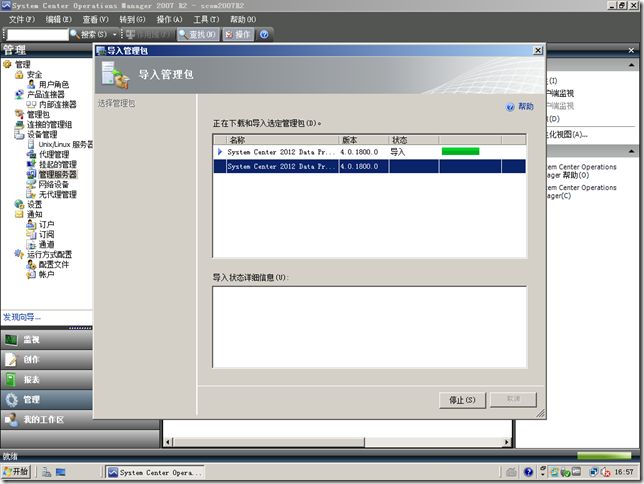Image resolution: width=644 pixels, height=484 pixels.
Task: Select 产品连接器 in the tree
Action: [45, 94]
